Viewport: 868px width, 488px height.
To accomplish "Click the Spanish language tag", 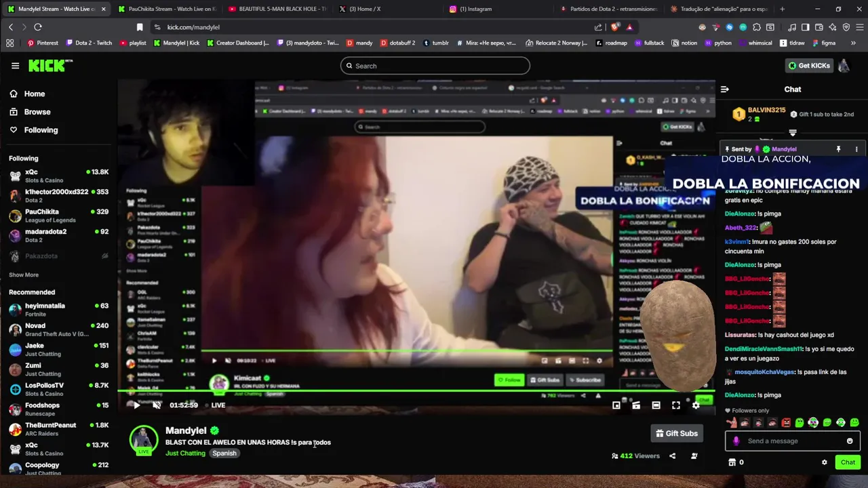I will click(x=224, y=453).
